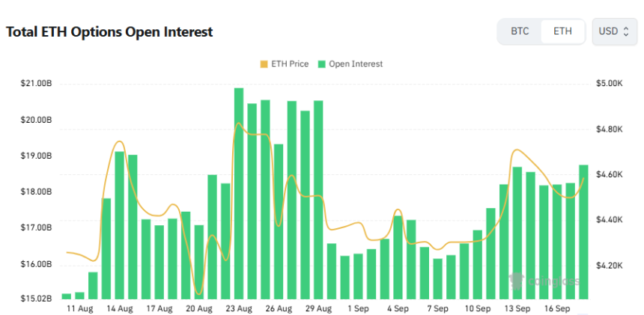Viewport: 644px width, 315px height.
Task: Click the USD dropdown up-down arrows
Action: pyautogui.click(x=626, y=31)
